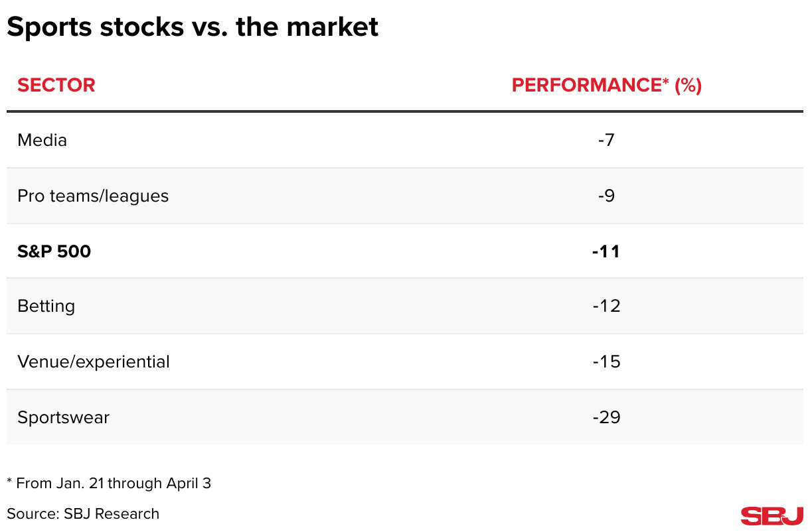Click the asterisk in the PERFORMANCE header
This screenshot has width=810, height=532.
(x=665, y=81)
